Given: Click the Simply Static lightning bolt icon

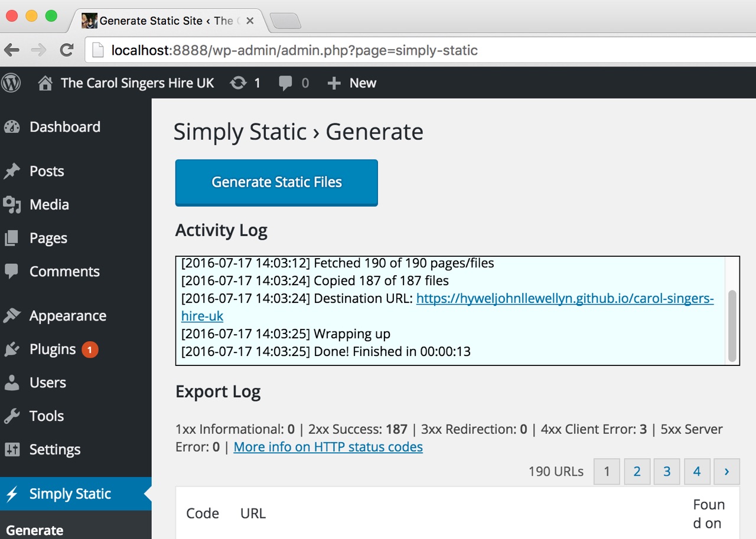Looking at the screenshot, I should (13, 494).
